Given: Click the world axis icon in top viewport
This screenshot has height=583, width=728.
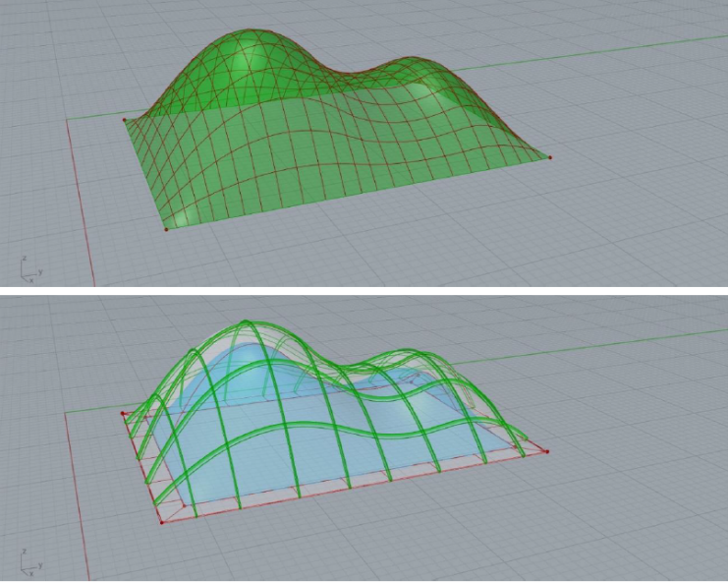Looking at the screenshot, I should click(x=28, y=265).
